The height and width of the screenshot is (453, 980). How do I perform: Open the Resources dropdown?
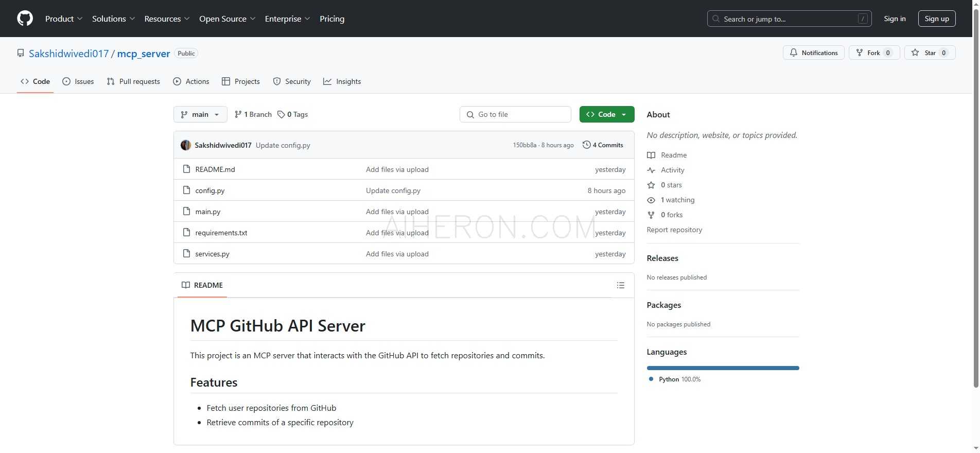tap(167, 19)
